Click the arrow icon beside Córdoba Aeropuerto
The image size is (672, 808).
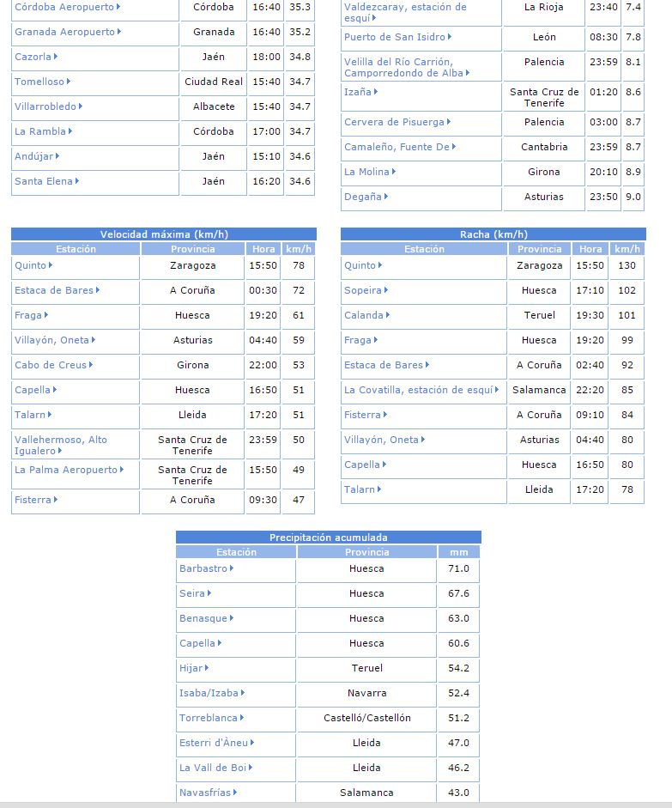[x=118, y=7]
